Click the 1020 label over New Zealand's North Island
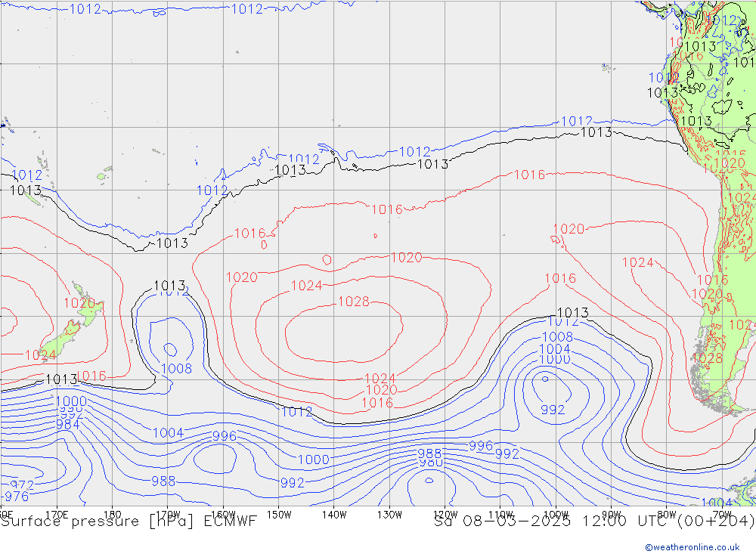Image resolution: width=756 pixels, height=554 pixels. (x=79, y=303)
